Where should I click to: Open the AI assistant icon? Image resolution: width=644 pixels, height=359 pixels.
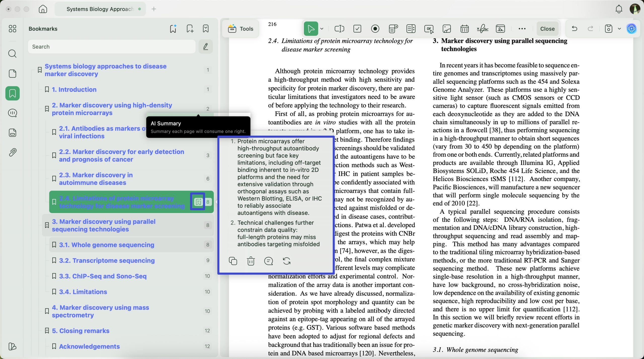[x=631, y=29]
